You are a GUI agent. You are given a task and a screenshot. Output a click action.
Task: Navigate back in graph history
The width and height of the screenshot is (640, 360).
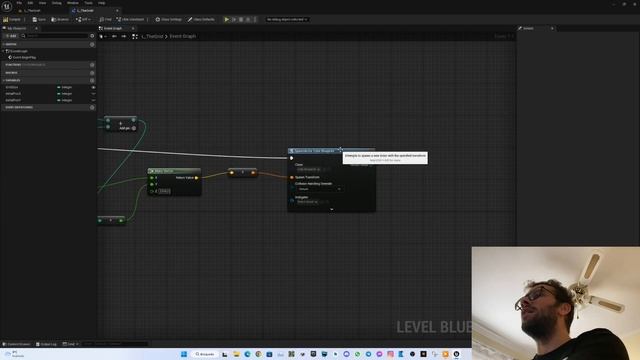pyautogui.click(x=114, y=36)
